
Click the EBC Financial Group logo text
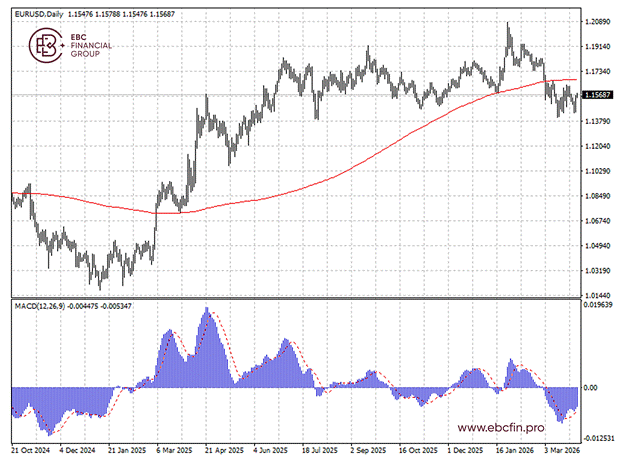[90, 45]
